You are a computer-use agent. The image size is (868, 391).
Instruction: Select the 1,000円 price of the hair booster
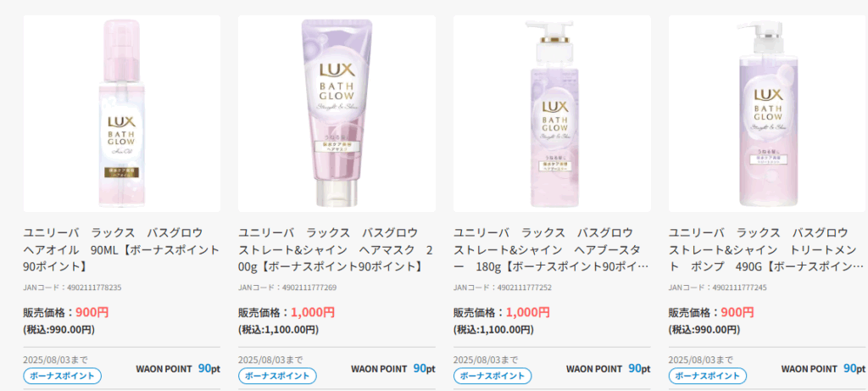coord(527,312)
